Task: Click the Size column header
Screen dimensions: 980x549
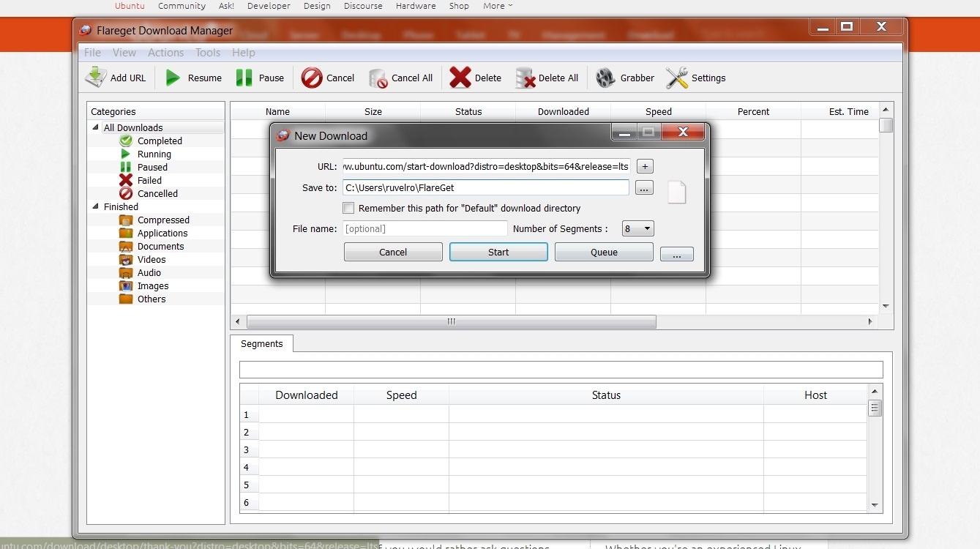Action: pos(373,111)
